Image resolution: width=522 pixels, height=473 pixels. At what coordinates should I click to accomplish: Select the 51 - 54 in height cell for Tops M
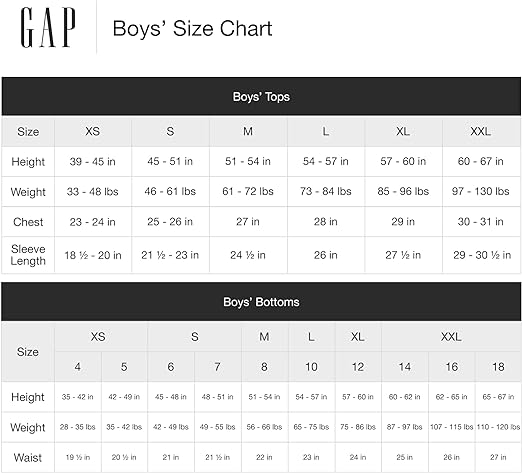point(248,162)
